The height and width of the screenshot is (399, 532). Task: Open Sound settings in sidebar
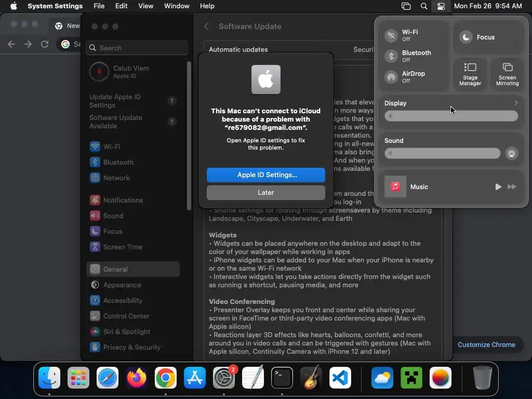point(133,216)
